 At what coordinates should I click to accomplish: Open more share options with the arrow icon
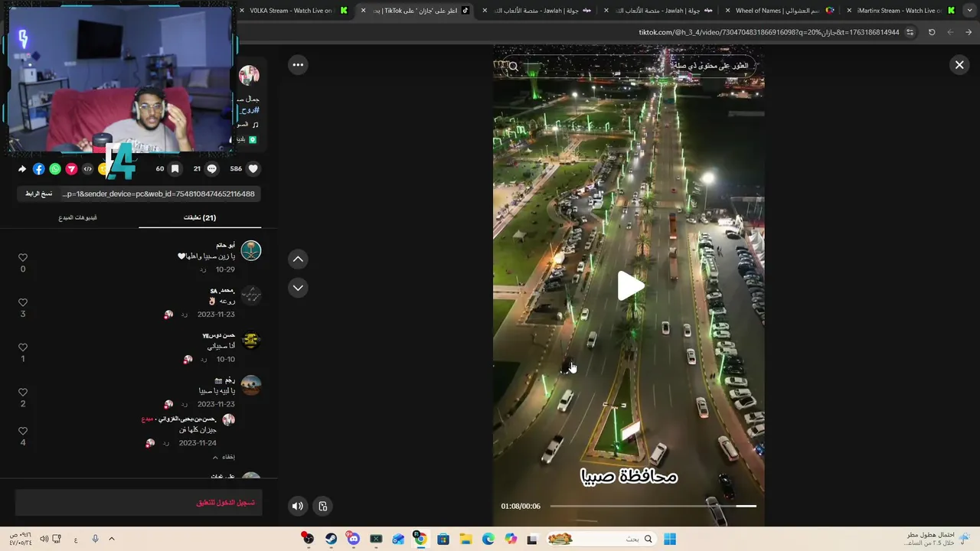[22, 169]
